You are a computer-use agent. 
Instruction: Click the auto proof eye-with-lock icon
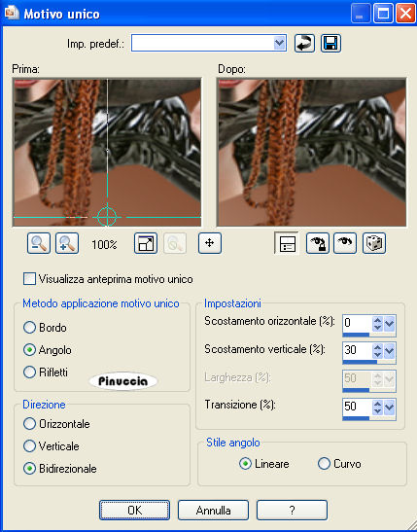click(x=317, y=243)
